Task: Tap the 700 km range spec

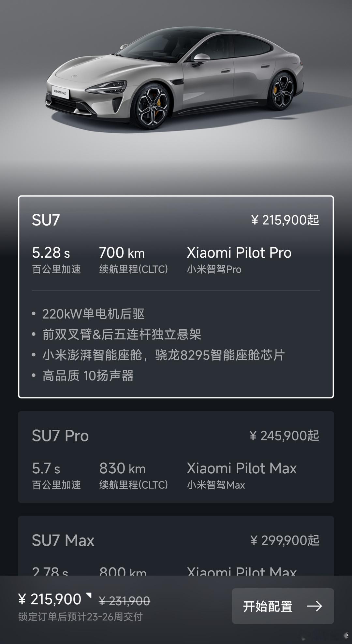Action: tap(122, 253)
